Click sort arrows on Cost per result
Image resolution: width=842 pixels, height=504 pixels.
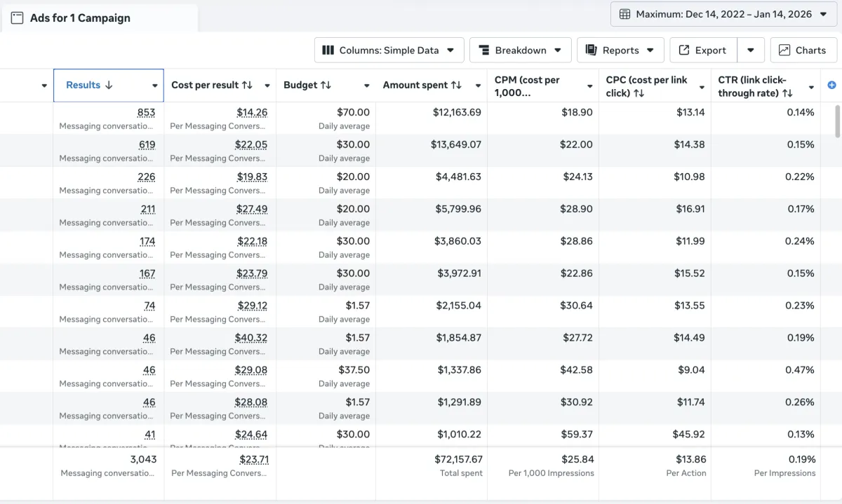[247, 86]
